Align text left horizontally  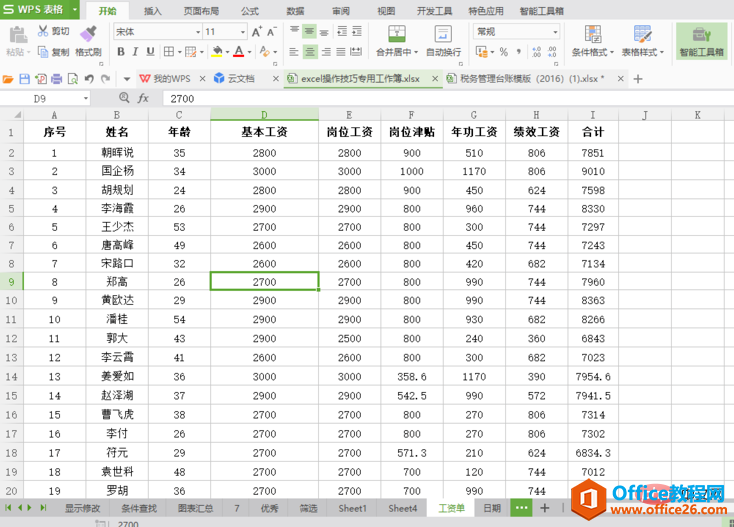[x=294, y=51]
